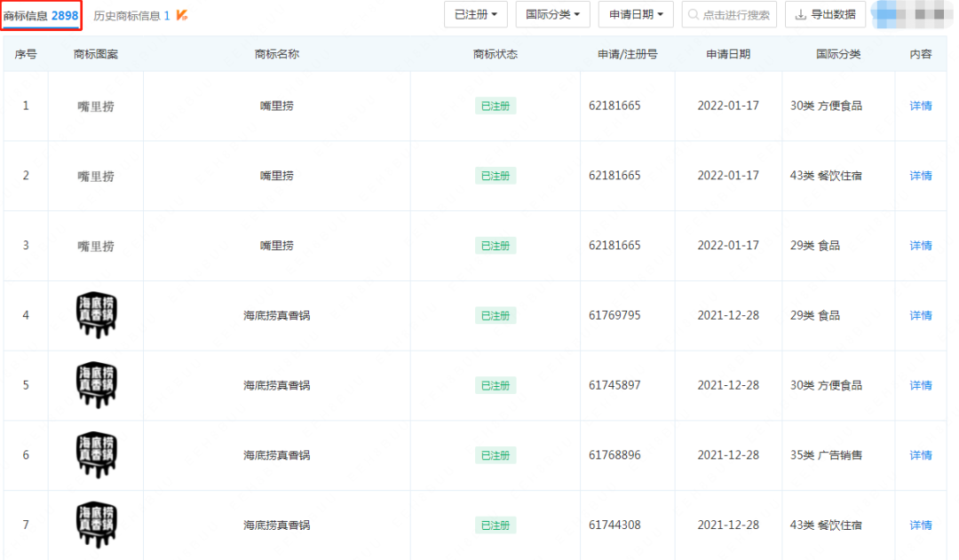This screenshot has height=560, width=959.
Task: Open the 申请日期 filter dropdown
Action: pos(636,15)
